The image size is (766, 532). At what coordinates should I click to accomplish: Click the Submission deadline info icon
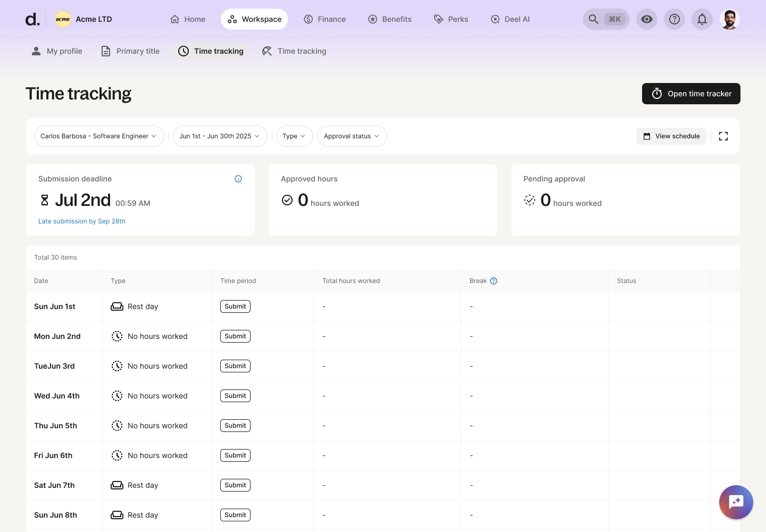[x=238, y=179]
